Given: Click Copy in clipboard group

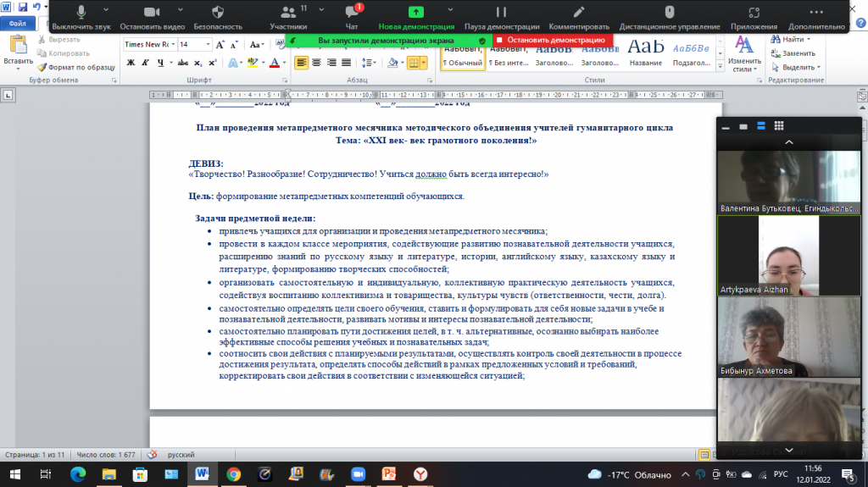Looking at the screenshot, I should 63,53.
